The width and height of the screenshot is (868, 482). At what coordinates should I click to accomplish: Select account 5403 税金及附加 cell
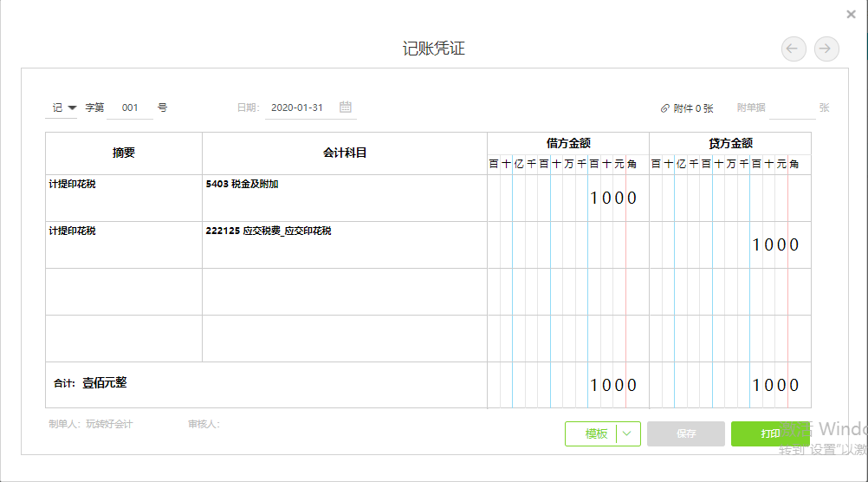pyautogui.click(x=345, y=199)
